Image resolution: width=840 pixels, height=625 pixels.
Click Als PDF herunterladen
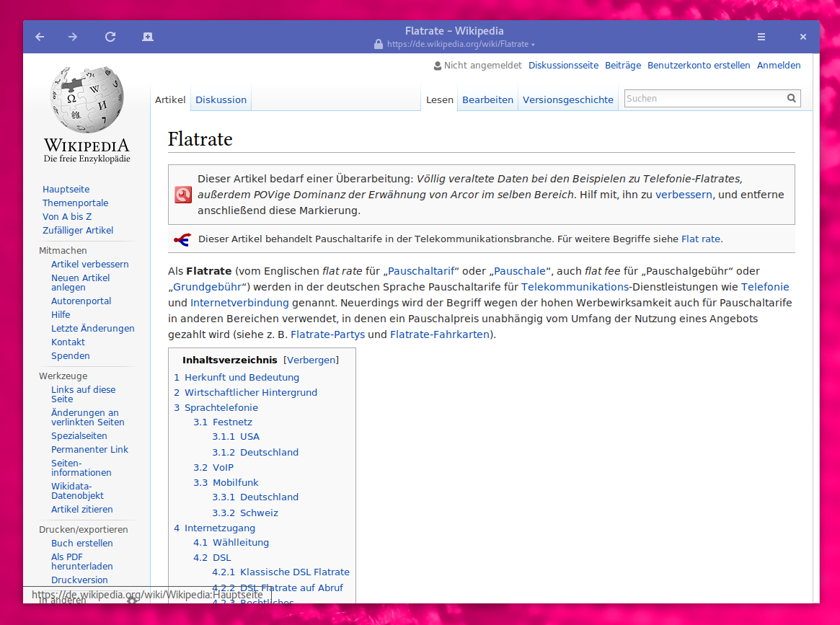[82, 562]
